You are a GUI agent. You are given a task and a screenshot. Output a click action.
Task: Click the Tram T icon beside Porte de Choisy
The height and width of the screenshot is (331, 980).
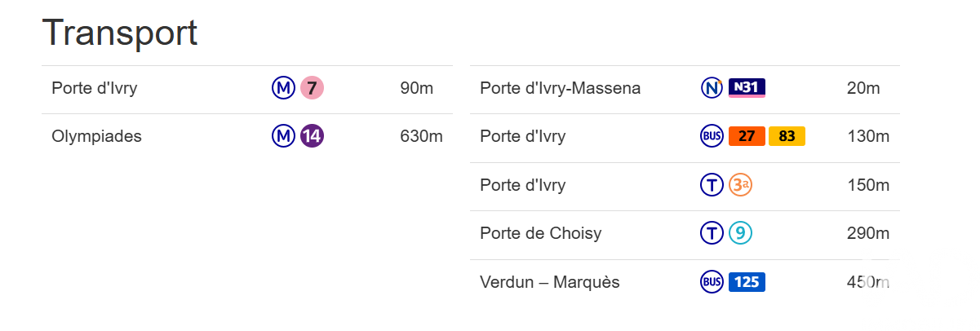712,234
